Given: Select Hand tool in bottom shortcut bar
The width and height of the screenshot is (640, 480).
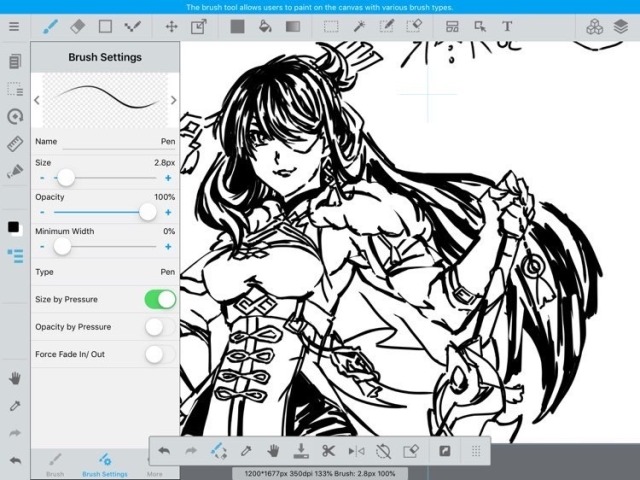Looking at the screenshot, I should 273,451.
